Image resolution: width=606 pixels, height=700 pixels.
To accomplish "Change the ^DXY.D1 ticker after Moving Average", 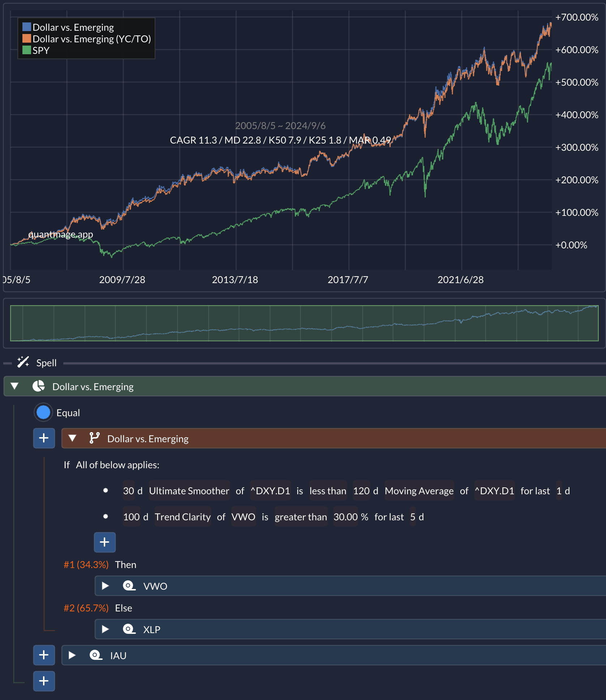I will (x=495, y=491).
